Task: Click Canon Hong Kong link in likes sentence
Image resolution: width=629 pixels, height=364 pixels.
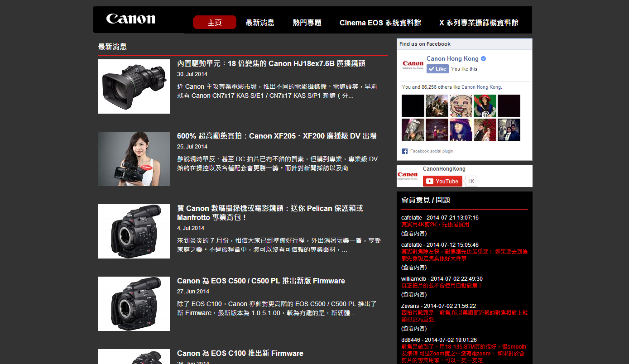Action: click(481, 87)
